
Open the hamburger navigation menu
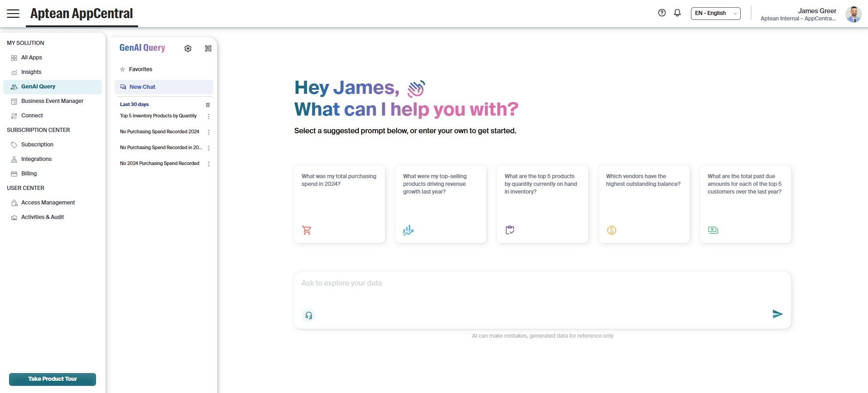(13, 14)
